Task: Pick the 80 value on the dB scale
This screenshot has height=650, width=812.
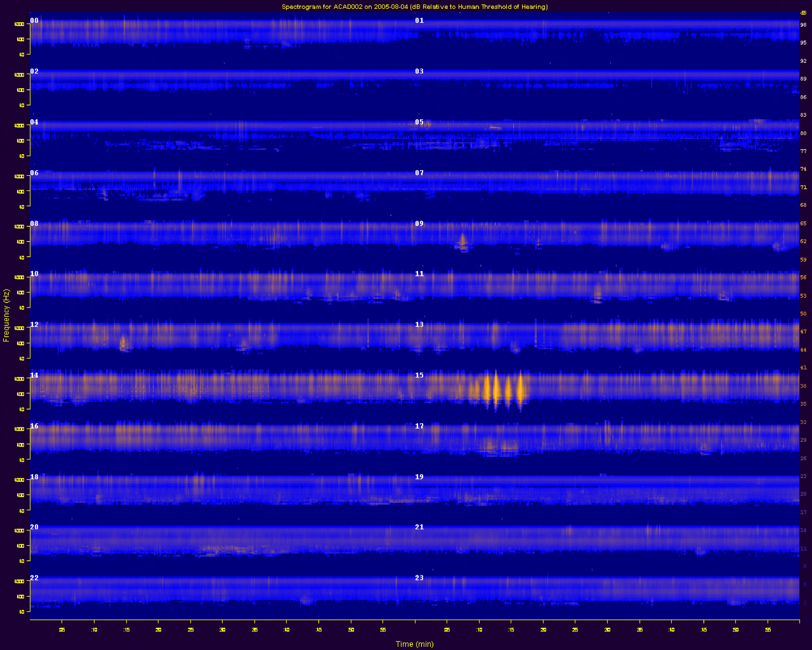Action: click(x=803, y=133)
